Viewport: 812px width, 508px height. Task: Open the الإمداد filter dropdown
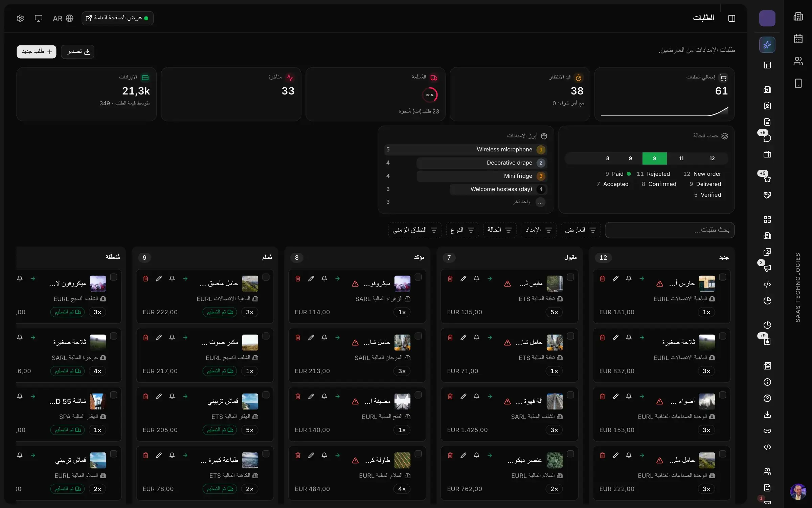tap(539, 230)
